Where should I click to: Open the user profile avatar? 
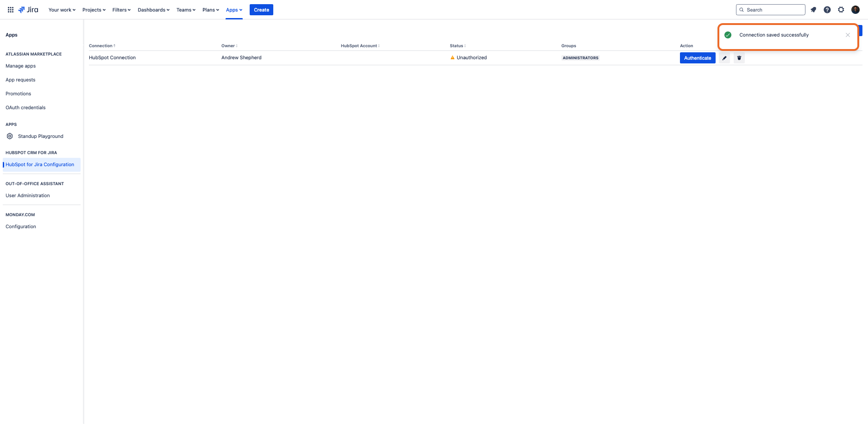[x=855, y=10]
